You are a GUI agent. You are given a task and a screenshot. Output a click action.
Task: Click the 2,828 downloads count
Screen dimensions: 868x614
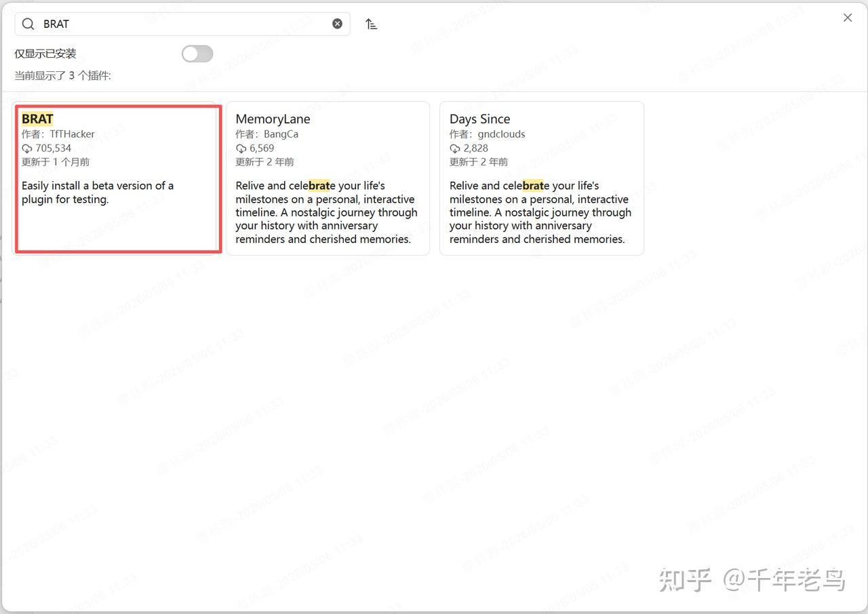click(476, 148)
